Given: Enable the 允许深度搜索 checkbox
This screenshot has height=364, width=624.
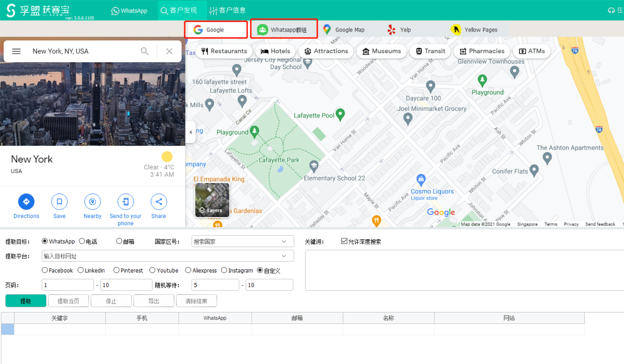Looking at the screenshot, I should (344, 241).
